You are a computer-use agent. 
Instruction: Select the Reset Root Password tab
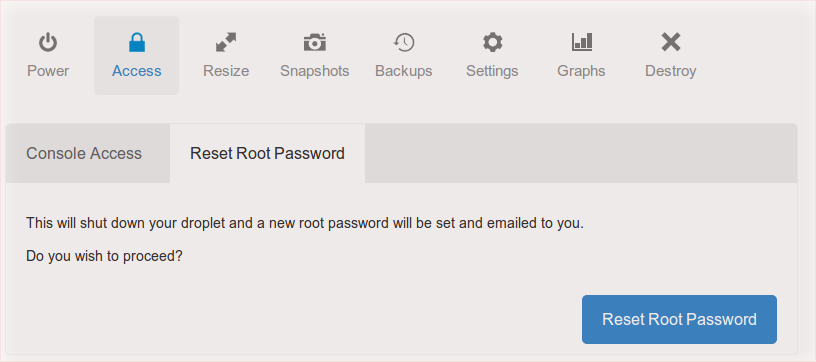point(267,153)
